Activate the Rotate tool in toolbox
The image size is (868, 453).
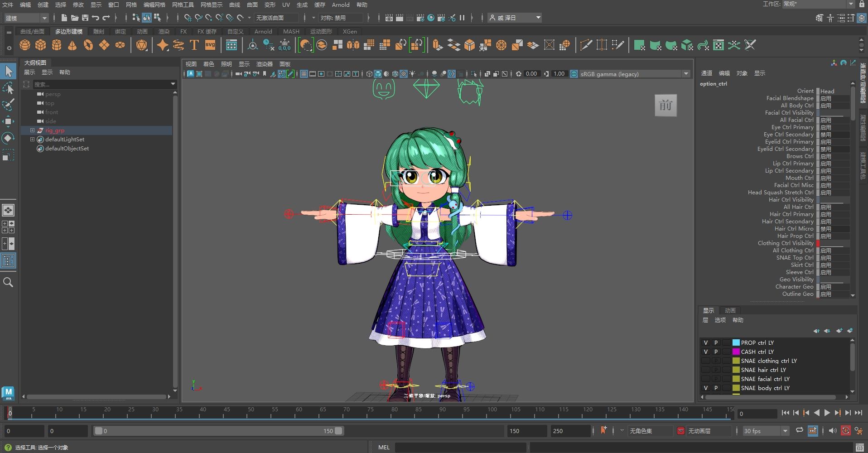8,138
